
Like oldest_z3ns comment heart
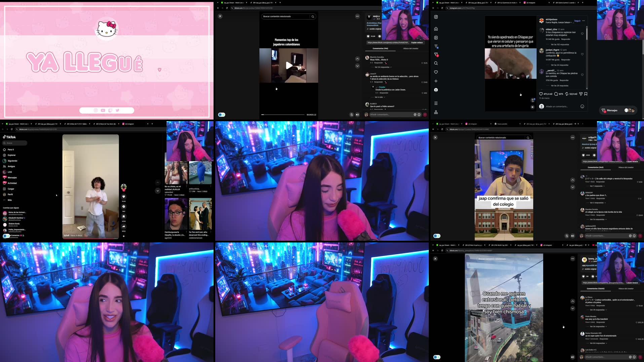coord(582,34)
